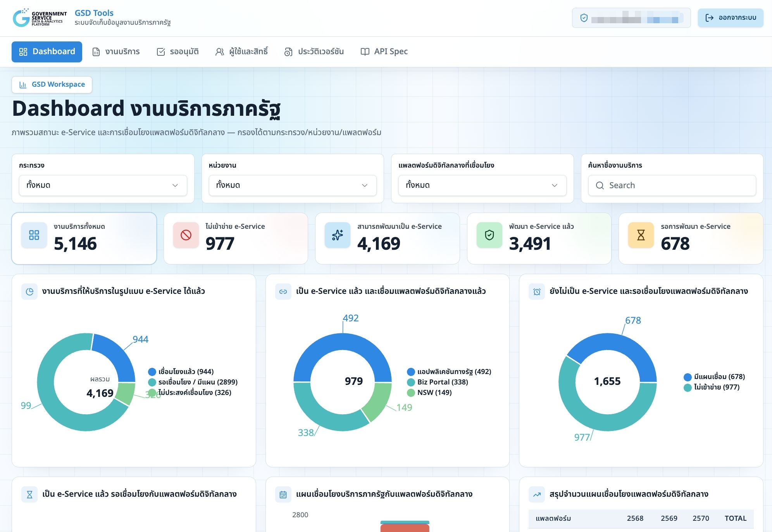Click the hourglass icon on รอการพัฒนา card

click(x=641, y=235)
